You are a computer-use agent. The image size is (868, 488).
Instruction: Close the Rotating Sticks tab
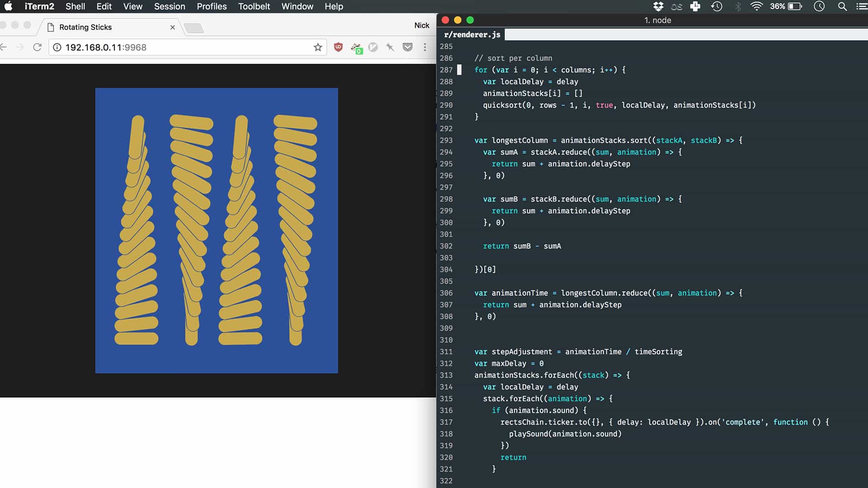pos(172,27)
